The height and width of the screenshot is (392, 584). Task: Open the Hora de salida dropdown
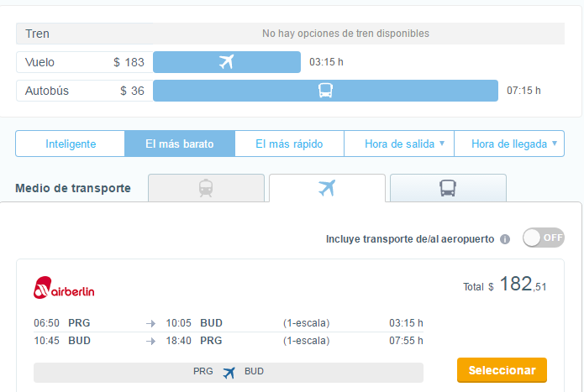point(399,144)
